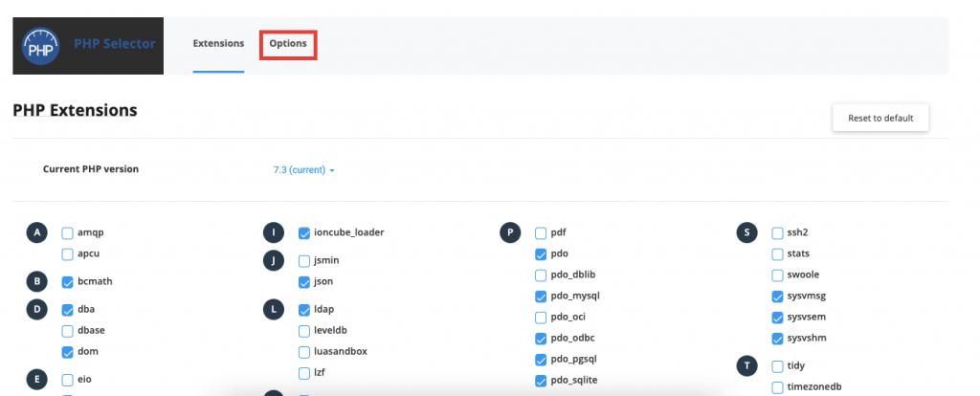Click the Reset to default button

click(x=880, y=118)
